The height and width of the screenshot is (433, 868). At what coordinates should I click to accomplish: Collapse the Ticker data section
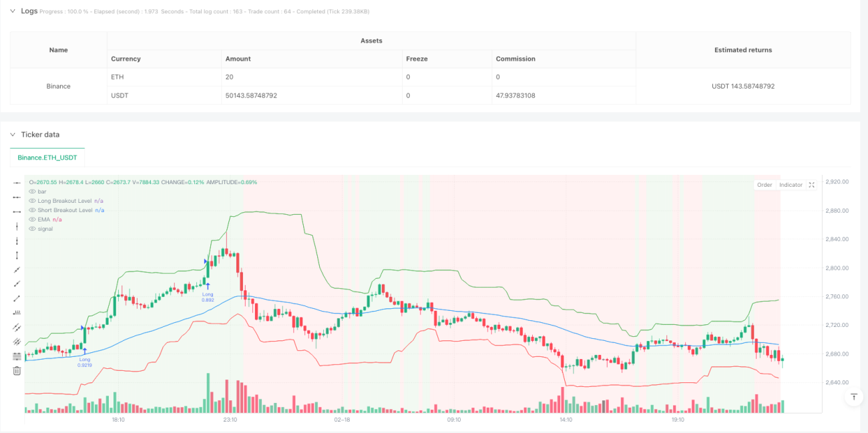13,135
